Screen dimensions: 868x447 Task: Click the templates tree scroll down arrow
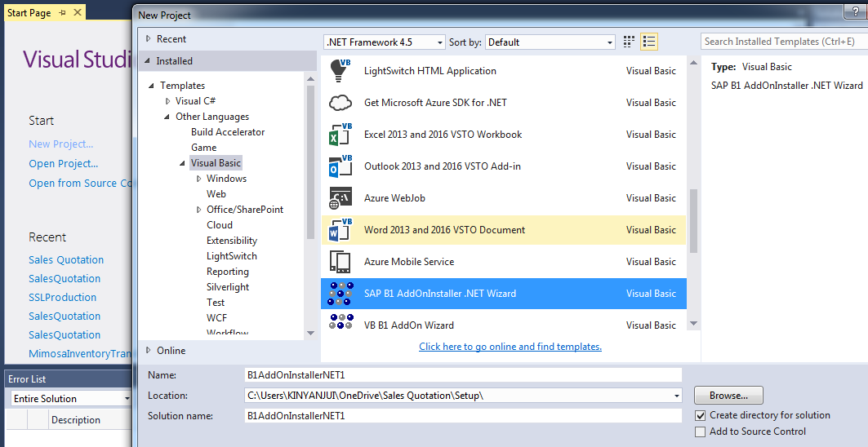click(310, 333)
